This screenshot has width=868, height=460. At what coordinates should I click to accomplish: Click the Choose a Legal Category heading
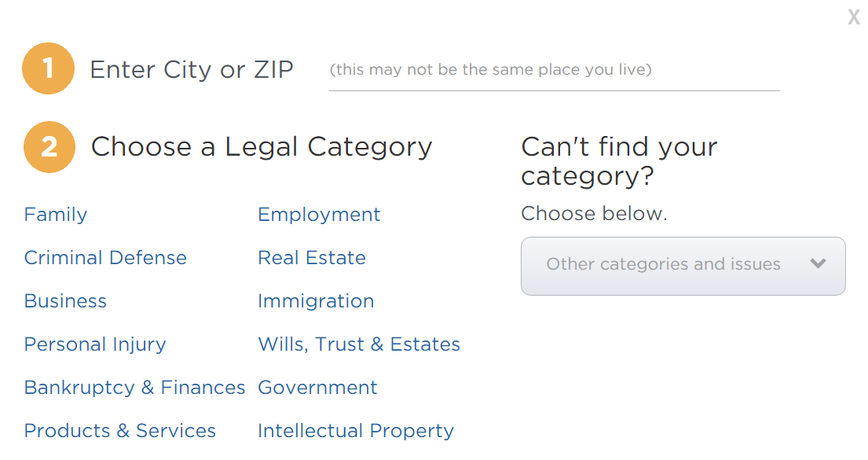point(262,147)
